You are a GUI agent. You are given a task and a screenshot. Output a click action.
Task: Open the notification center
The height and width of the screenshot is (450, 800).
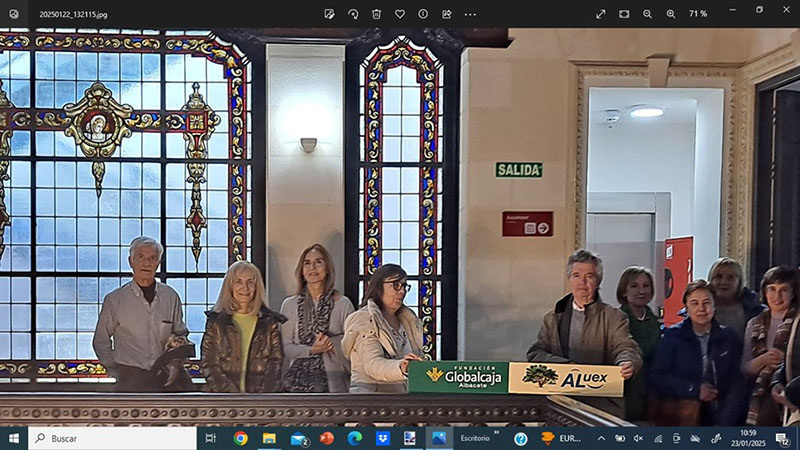pos(784,438)
